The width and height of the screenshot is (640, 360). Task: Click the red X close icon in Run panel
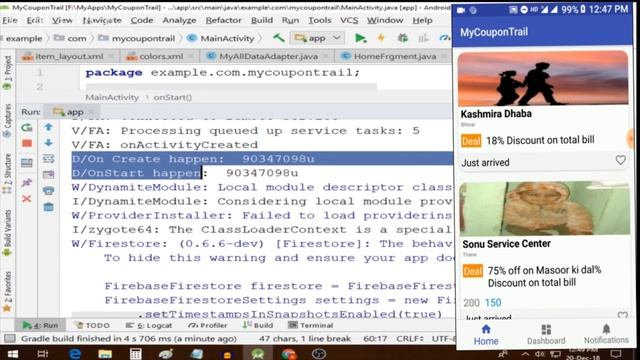point(27,199)
